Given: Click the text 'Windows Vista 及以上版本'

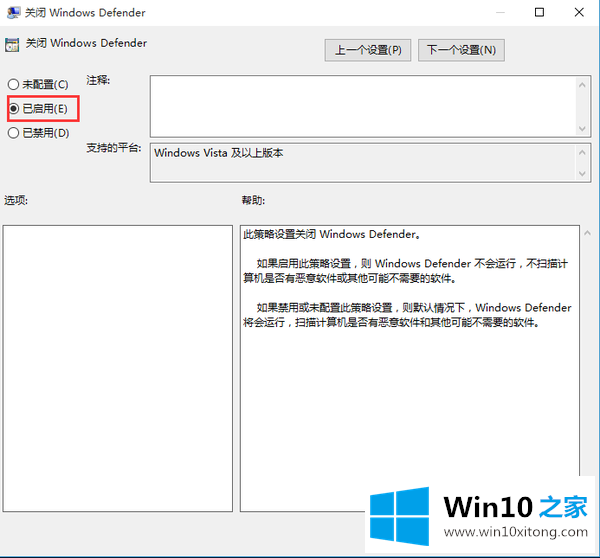Looking at the screenshot, I should 218,153.
